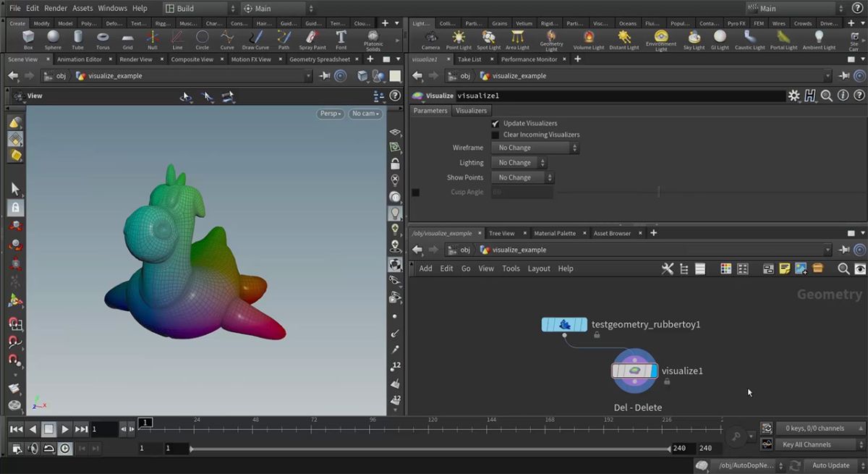Toggle the Cusp Angle checkbox
868x474 pixels.
[416, 192]
